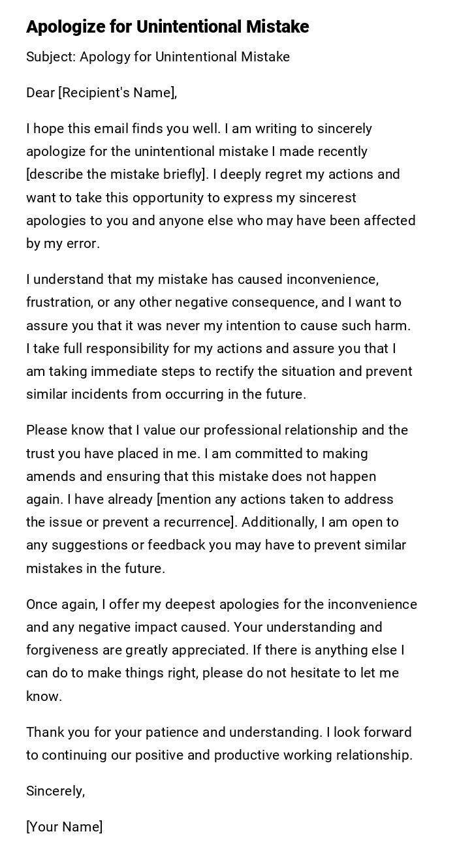The width and height of the screenshot is (457, 868).
Task: Click the '[mention any actions taken' placeholder text
Action: 276,499
